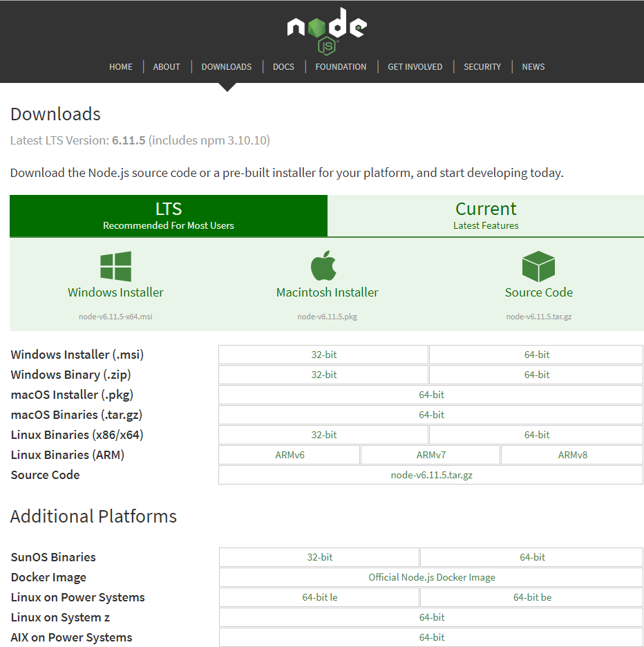
Task: Go to the ABOUT page
Action: (x=167, y=67)
